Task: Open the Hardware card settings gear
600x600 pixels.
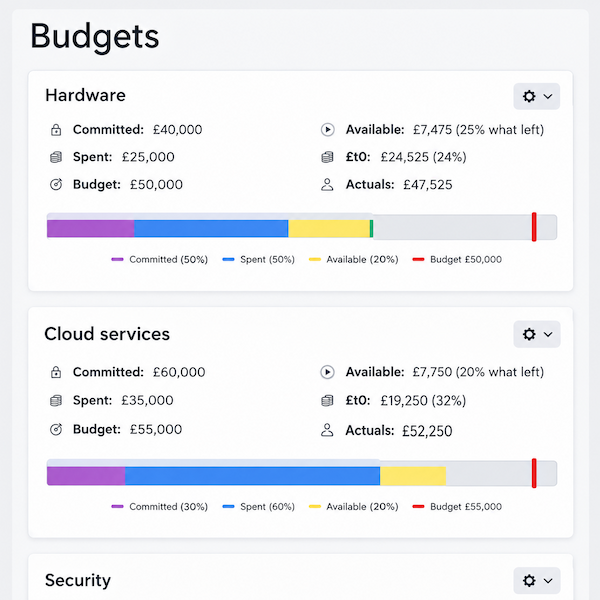Action: click(529, 96)
